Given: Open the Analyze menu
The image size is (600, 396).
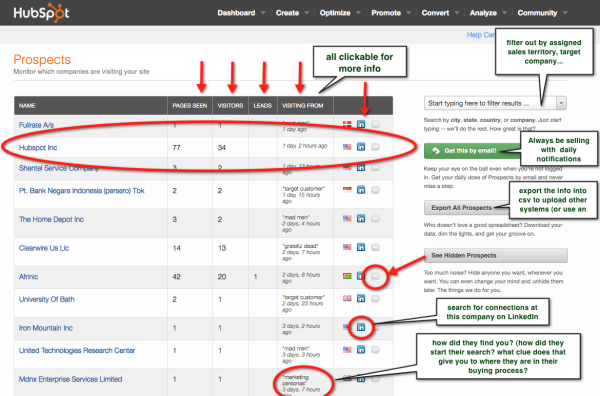Looking at the screenshot, I should click(483, 13).
